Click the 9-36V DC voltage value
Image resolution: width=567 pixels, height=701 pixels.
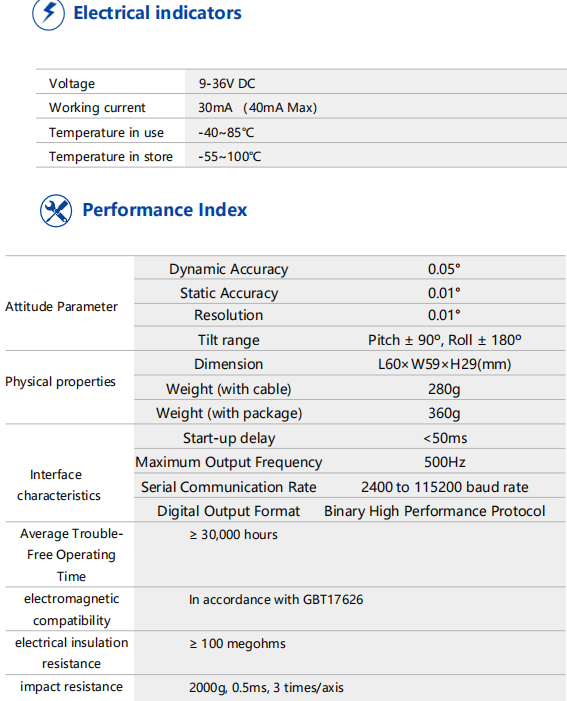point(227,84)
